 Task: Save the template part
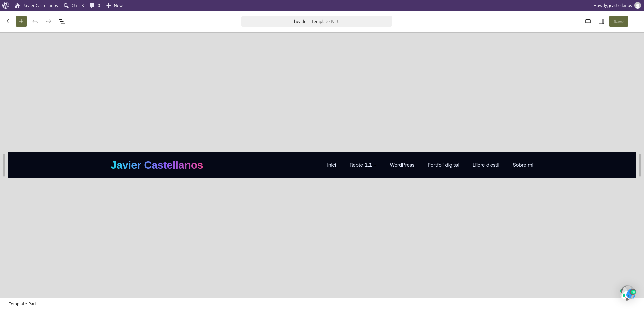[x=619, y=21]
